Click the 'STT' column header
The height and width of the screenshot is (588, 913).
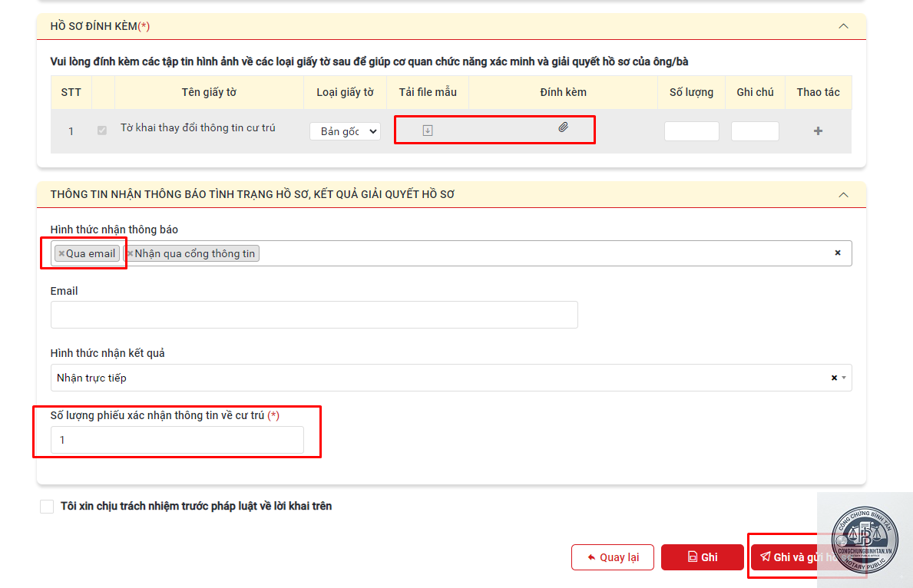pos(71,92)
